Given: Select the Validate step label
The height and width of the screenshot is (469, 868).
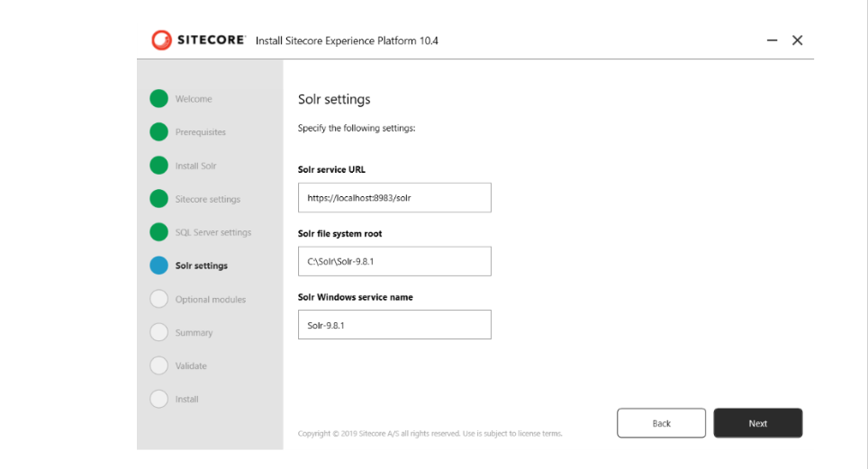Looking at the screenshot, I should [x=191, y=366].
